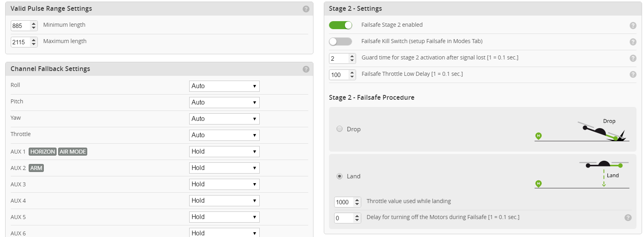Enable the Failsafe Kill Switch toggle

pyautogui.click(x=341, y=41)
